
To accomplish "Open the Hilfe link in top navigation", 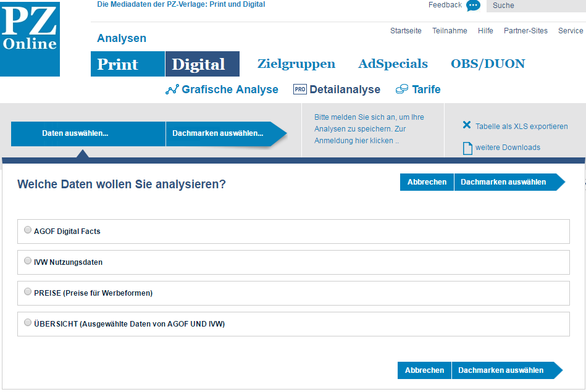I will tap(485, 31).
